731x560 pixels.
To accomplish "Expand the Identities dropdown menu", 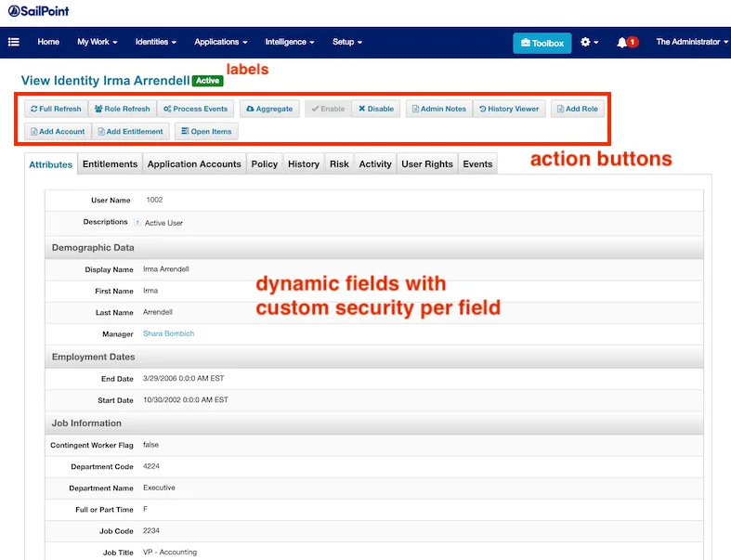I will pos(156,42).
